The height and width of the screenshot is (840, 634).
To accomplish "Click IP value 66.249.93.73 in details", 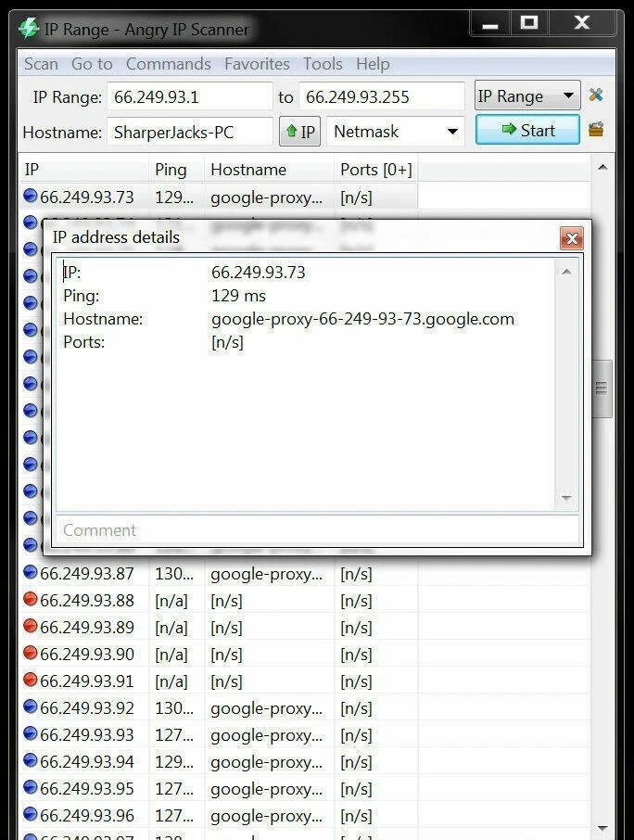I will click(258, 273).
